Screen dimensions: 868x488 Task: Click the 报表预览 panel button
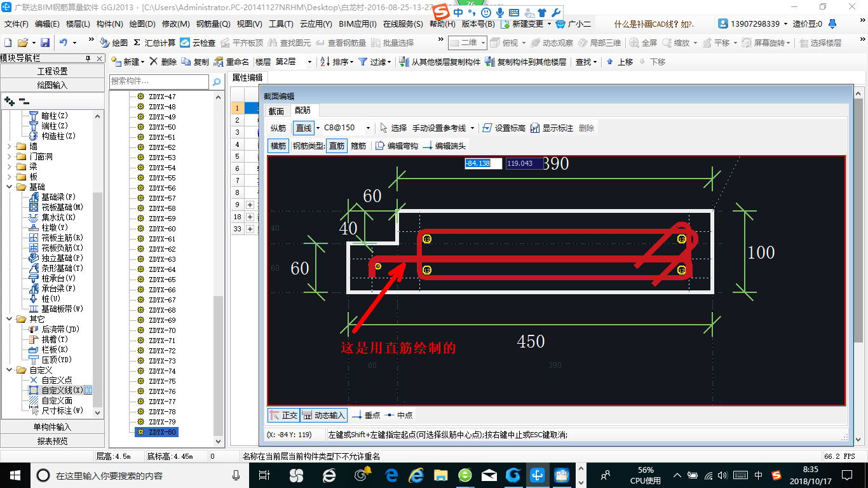coord(52,441)
